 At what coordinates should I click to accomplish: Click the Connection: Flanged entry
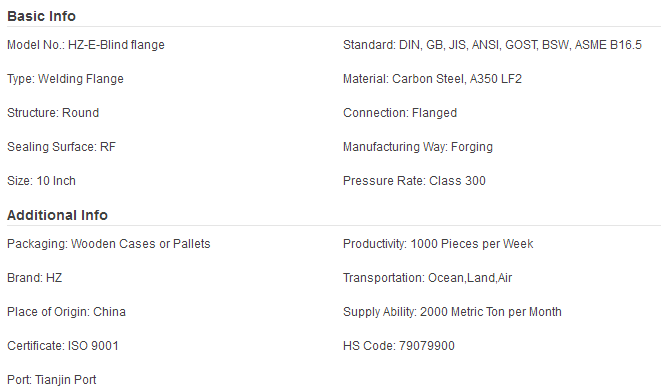(400, 113)
